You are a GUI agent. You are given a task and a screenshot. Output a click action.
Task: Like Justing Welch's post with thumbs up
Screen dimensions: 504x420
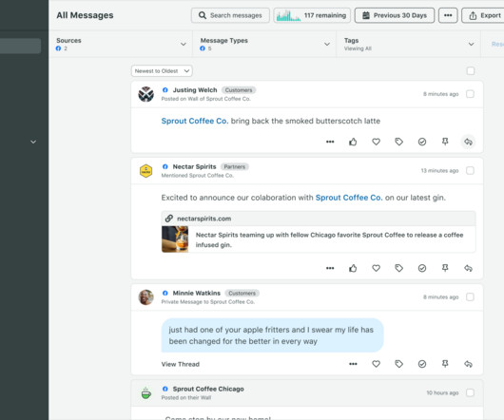tap(353, 142)
